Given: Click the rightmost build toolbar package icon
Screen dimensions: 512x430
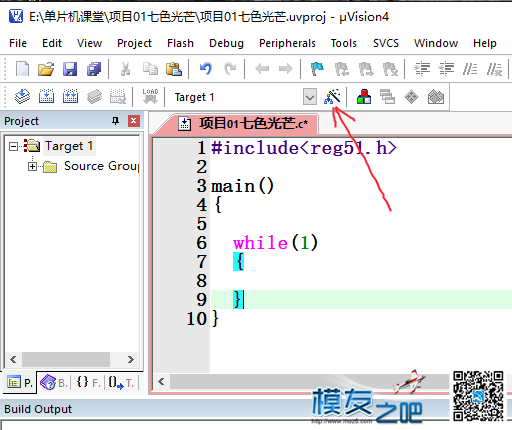Looking at the screenshot, I should click(436, 97).
